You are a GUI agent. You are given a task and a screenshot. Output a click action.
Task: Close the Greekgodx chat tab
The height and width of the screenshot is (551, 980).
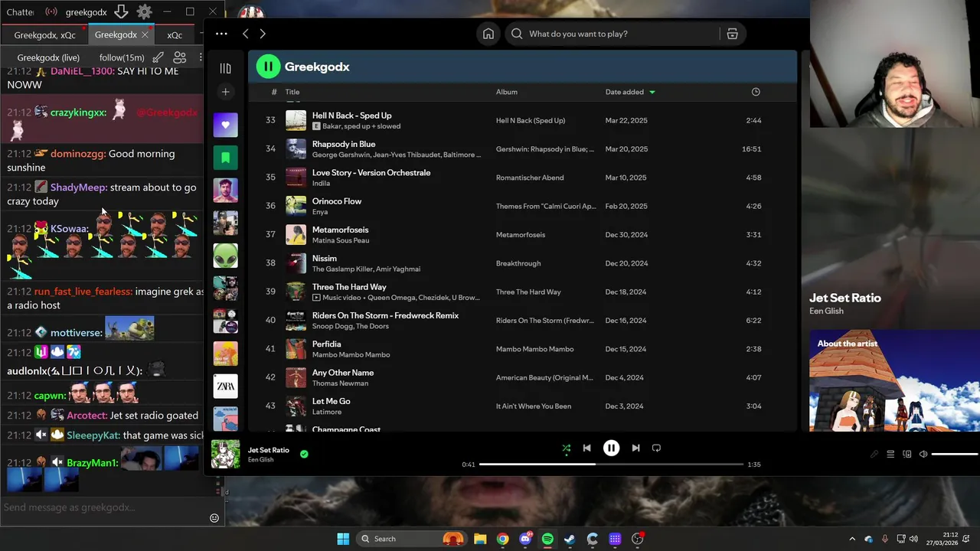[145, 34]
